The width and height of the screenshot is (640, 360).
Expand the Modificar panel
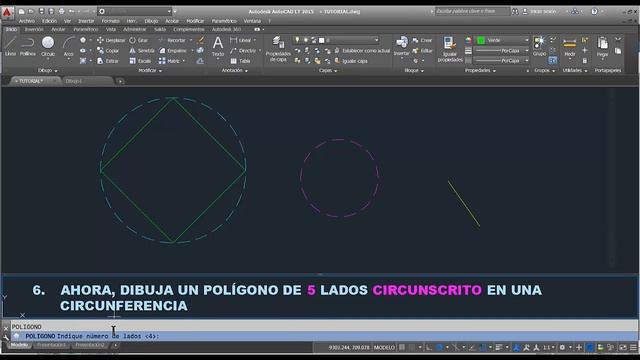coord(150,71)
